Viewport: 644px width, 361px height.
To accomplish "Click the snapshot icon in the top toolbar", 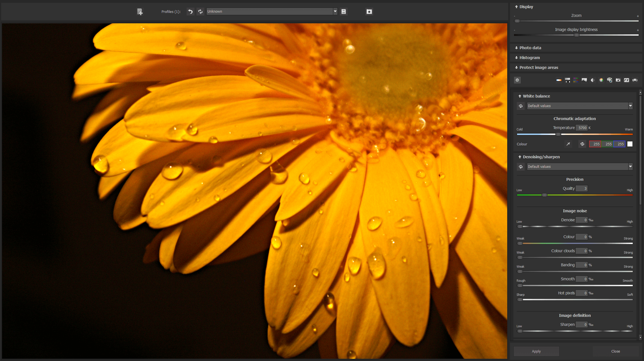I will (x=369, y=12).
